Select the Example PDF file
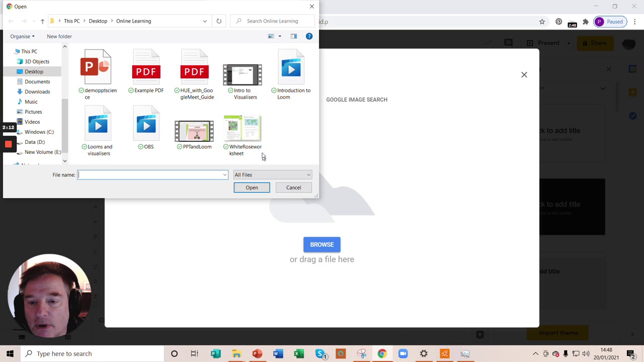644x362 pixels. [x=146, y=71]
